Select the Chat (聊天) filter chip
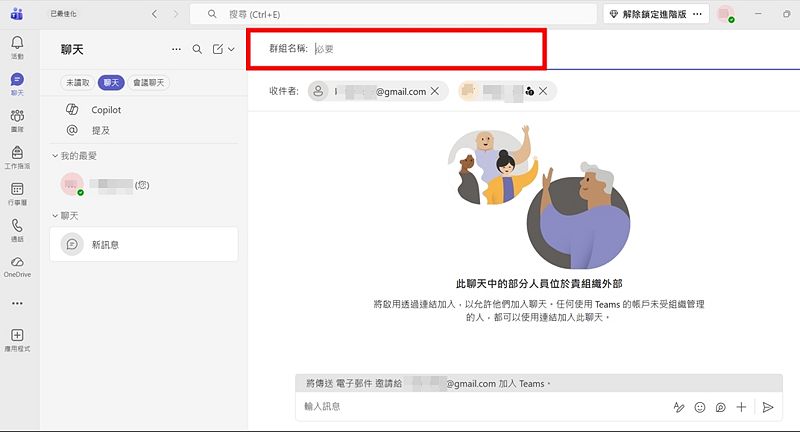This screenshot has width=800, height=432. 111,83
